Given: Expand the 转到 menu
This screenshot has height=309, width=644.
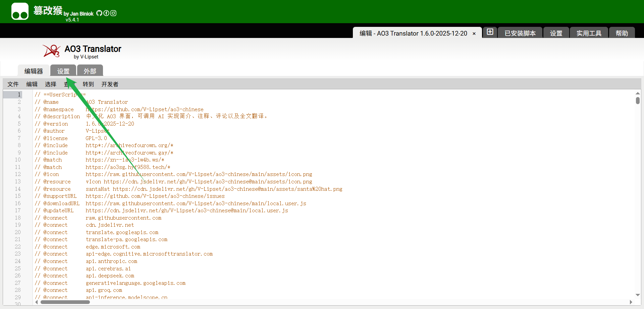Looking at the screenshot, I should coord(88,84).
